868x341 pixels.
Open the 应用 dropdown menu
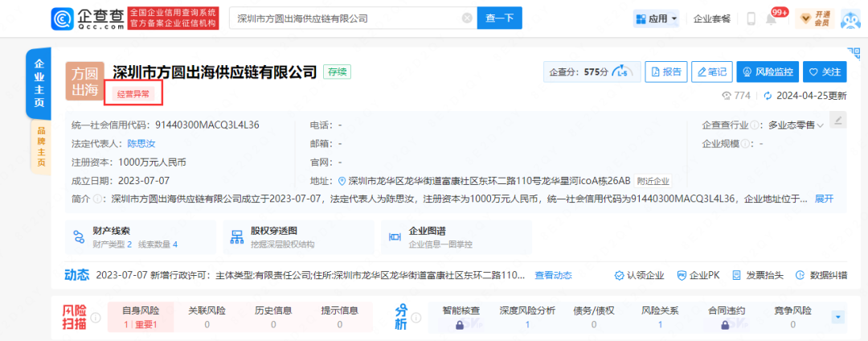point(657,18)
